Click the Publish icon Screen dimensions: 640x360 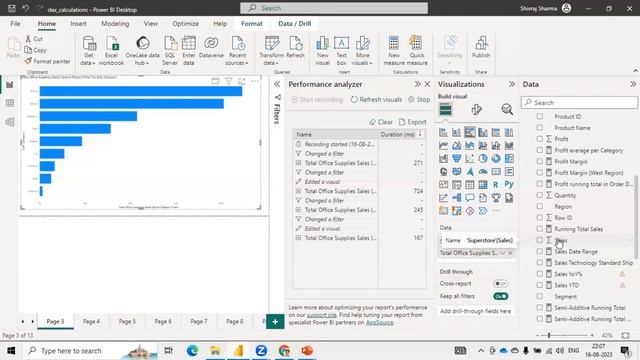coord(481,47)
